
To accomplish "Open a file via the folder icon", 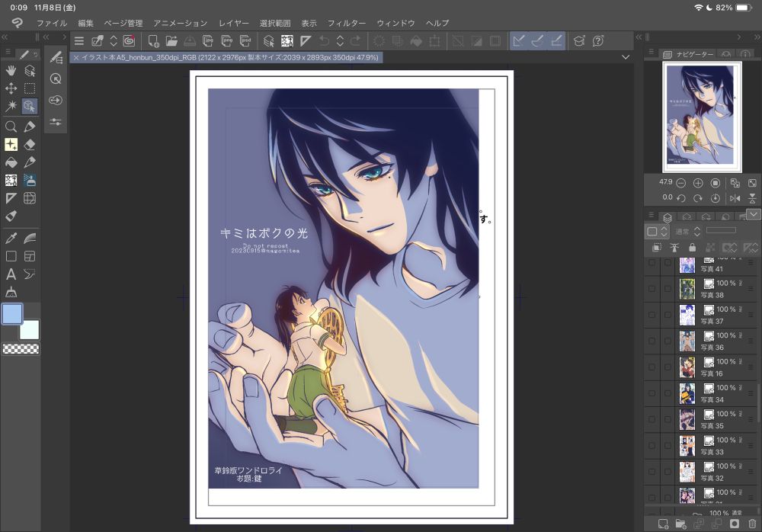I will pyautogui.click(x=171, y=41).
